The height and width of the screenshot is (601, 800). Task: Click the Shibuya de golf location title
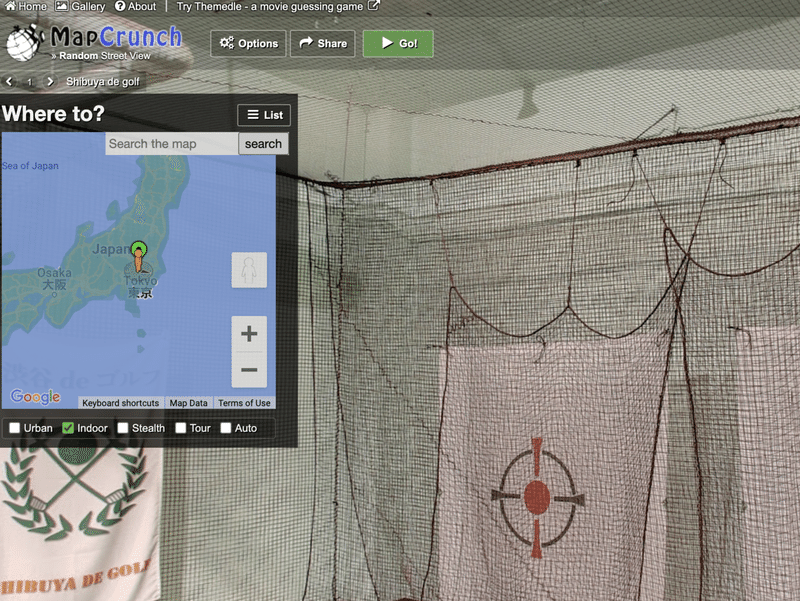pyautogui.click(x=103, y=82)
